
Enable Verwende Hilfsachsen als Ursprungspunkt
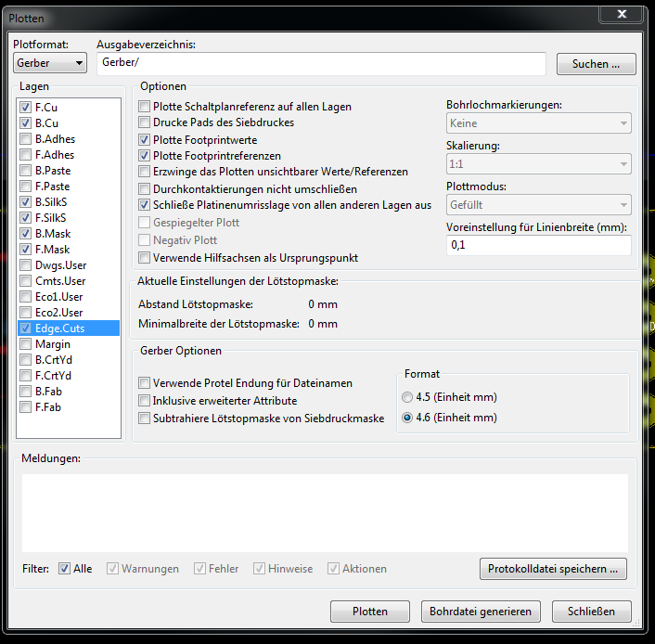144,257
